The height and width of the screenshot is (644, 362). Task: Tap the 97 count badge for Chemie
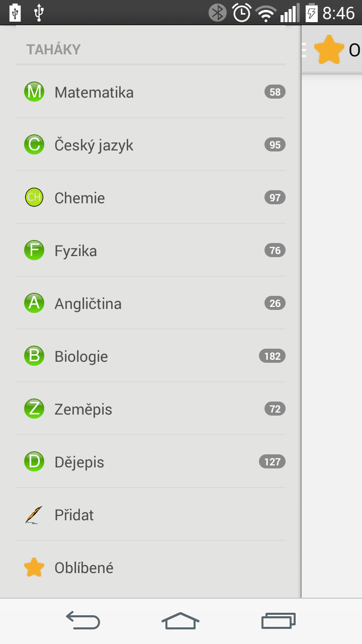tap(275, 198)
